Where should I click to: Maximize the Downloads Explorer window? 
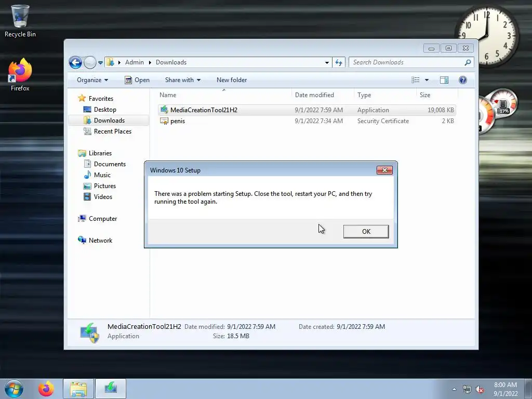(448, 48)
